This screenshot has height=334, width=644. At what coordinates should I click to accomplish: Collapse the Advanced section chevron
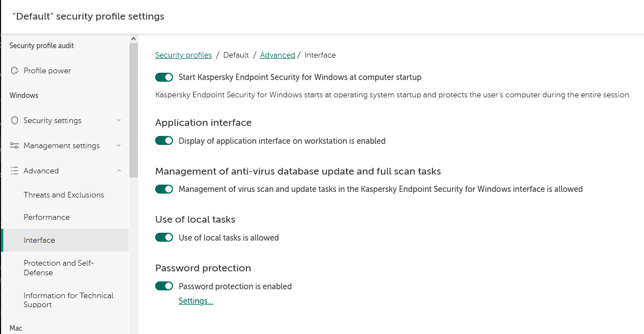(119, 171)
